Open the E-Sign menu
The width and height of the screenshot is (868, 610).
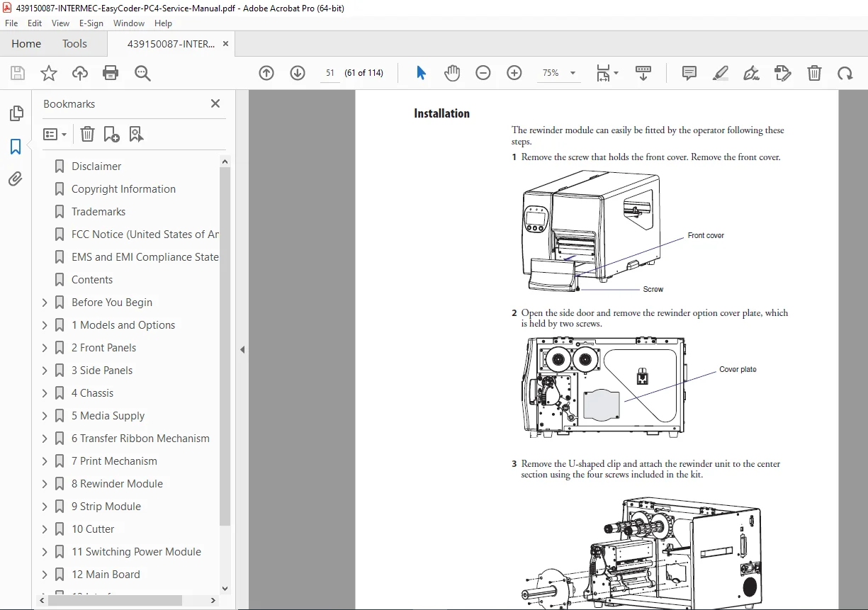point(91,23)
